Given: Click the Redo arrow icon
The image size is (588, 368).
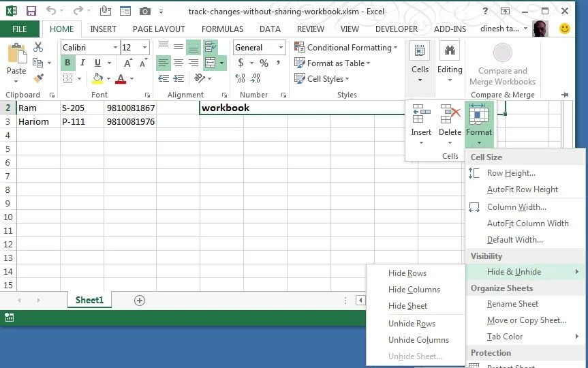Looking at the screenshot, I should 78,10.
